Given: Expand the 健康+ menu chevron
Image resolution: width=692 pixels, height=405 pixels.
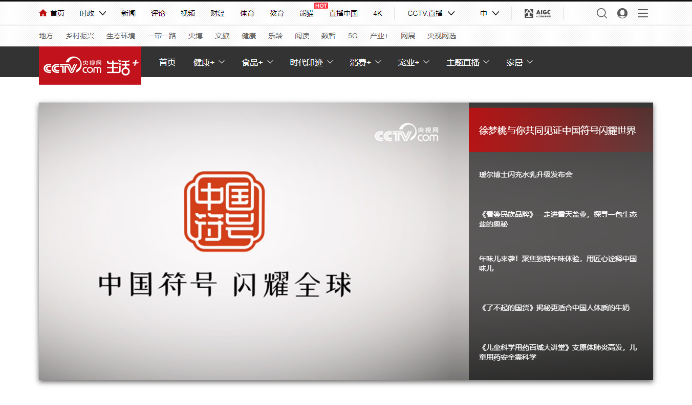Looking at the screenshot, I should tap(222, 62).
